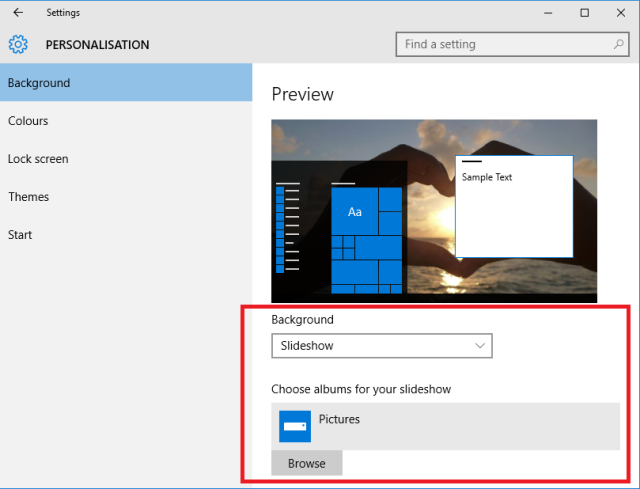Click the back arrow in the title bar
Image resolution: width=640 pixels, height=489 pixels.
(18, 13)
